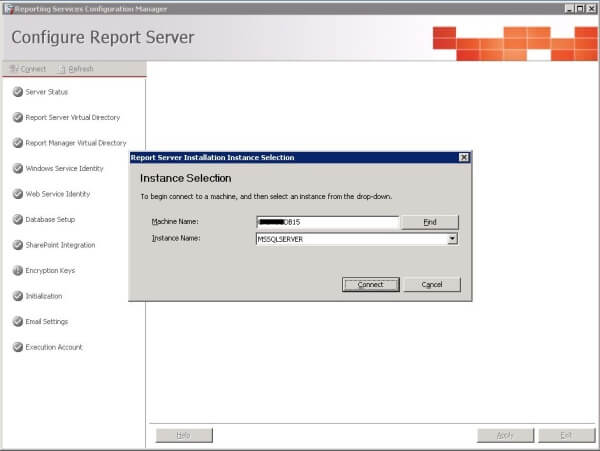Viewport: 600px width, 451px height.
Task: Click the Encryption Keys status icon
Action: pos(18,270)
